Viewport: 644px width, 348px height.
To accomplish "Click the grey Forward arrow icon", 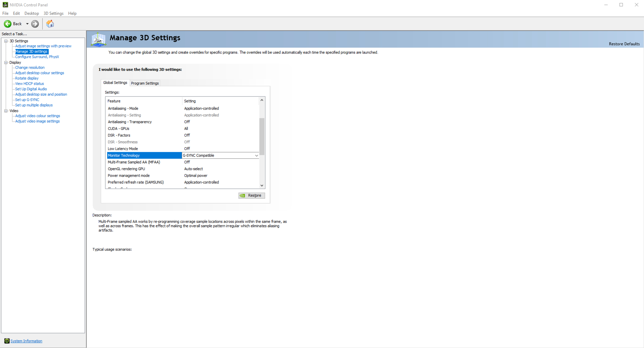I will pyautogui.click(x=35, y=24).
